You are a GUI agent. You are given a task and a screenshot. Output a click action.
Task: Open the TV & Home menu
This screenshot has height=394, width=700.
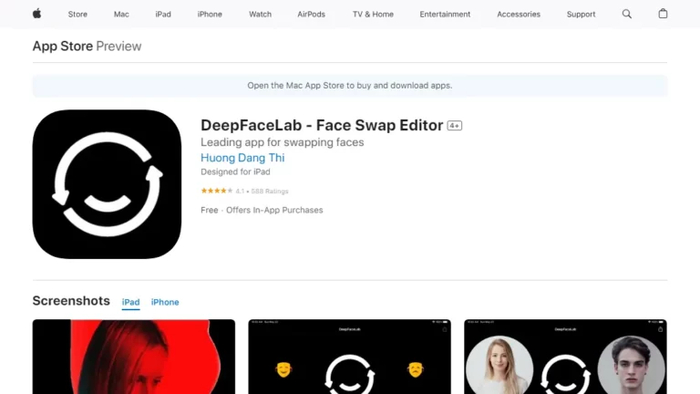[x=373, y=14]
